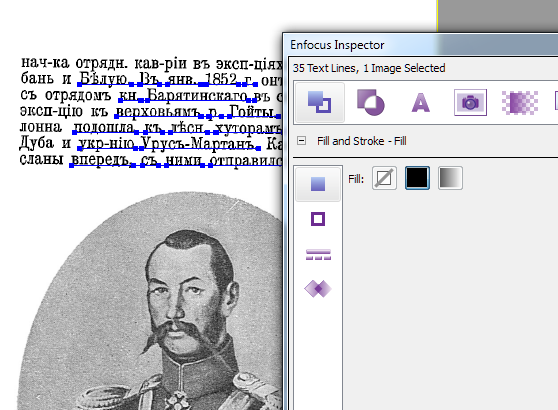Open the overlapping diamonds Overprint subcategory

pos(318,288)
